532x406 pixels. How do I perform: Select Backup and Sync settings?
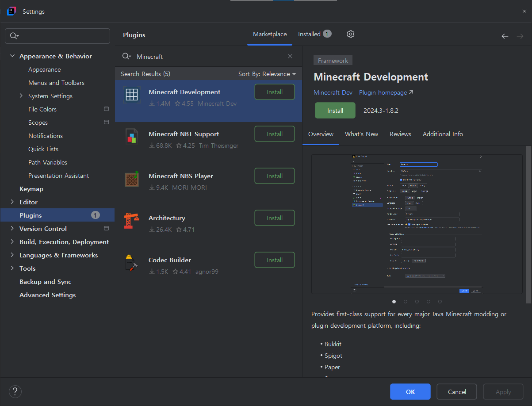click(x=45, y=282)
